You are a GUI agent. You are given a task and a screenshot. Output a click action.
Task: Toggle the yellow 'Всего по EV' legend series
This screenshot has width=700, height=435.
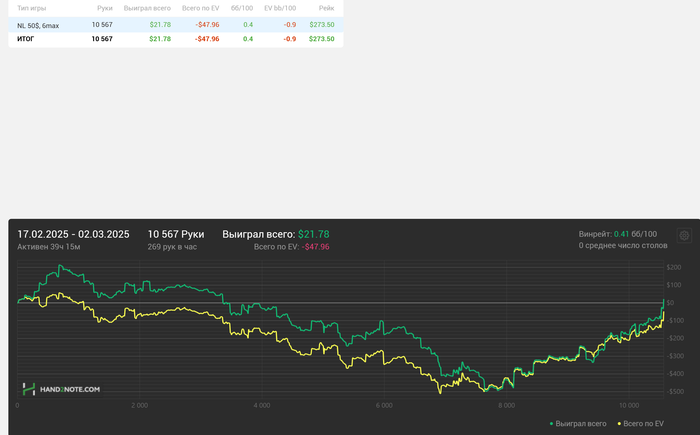(643, 424)
